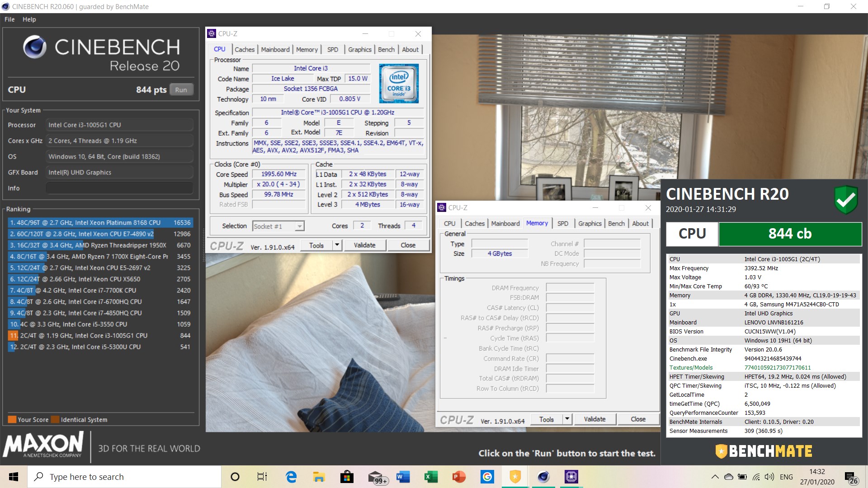Open Cortana circle icon on taskbar
This screenshot has width=868, height=488.
(235, 477)
